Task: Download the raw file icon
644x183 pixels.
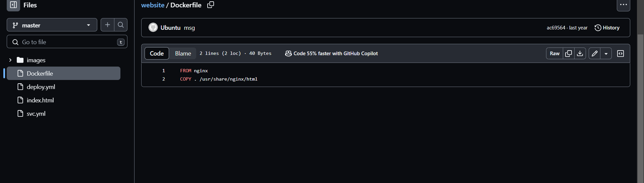Action: click(580, 54)
